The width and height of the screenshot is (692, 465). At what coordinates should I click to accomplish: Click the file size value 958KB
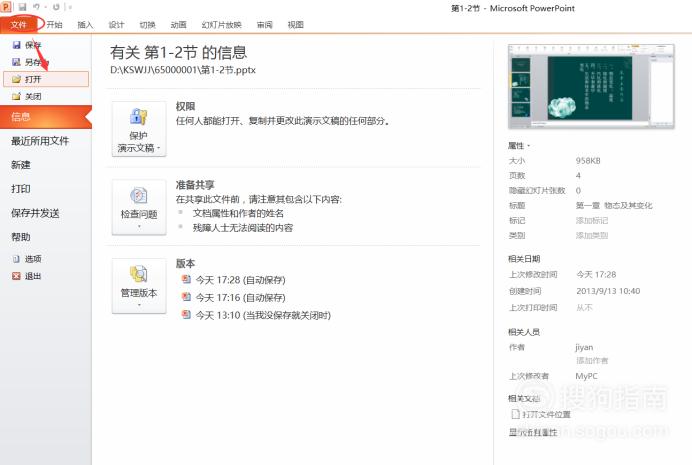(588, 161)
